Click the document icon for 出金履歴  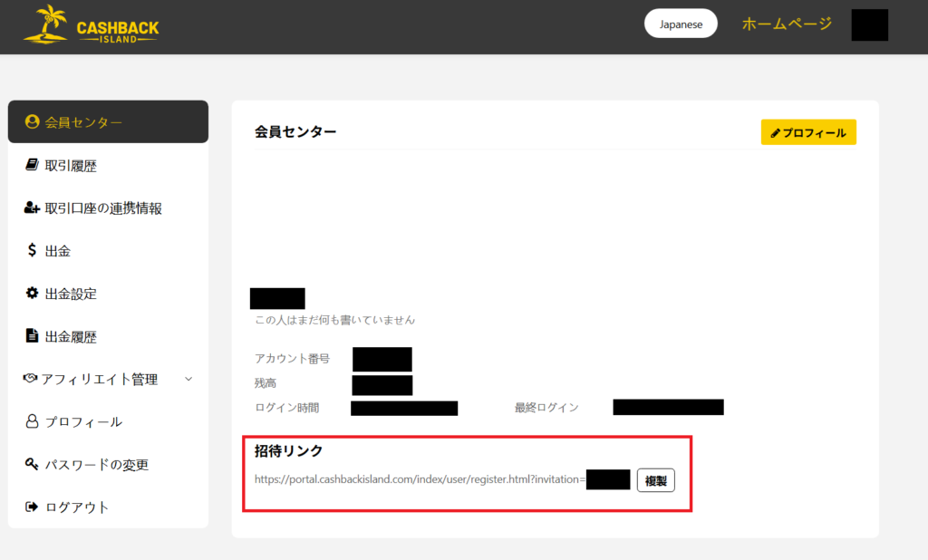(x=33, y=336)
